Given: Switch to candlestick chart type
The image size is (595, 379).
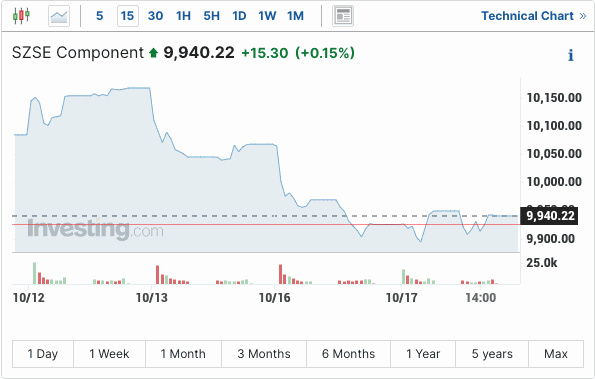Looking at the screenshot, I should coord(21,16).
